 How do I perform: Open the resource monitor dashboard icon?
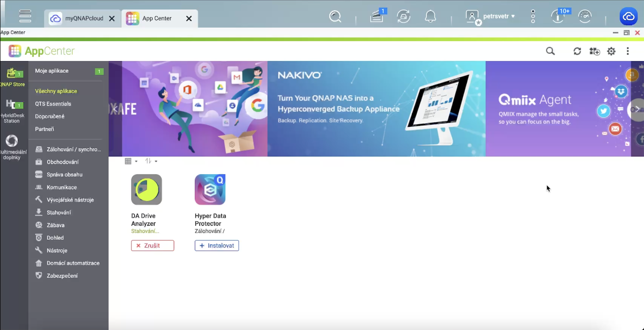point(584,16)
